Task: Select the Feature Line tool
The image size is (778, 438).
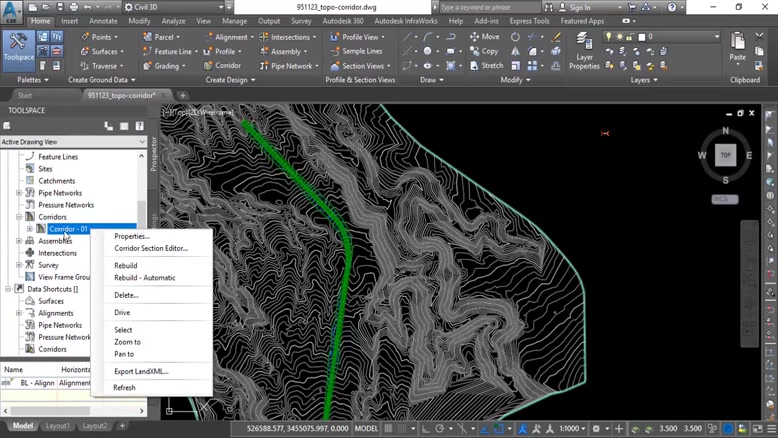Action: click(x=169, y=51)
